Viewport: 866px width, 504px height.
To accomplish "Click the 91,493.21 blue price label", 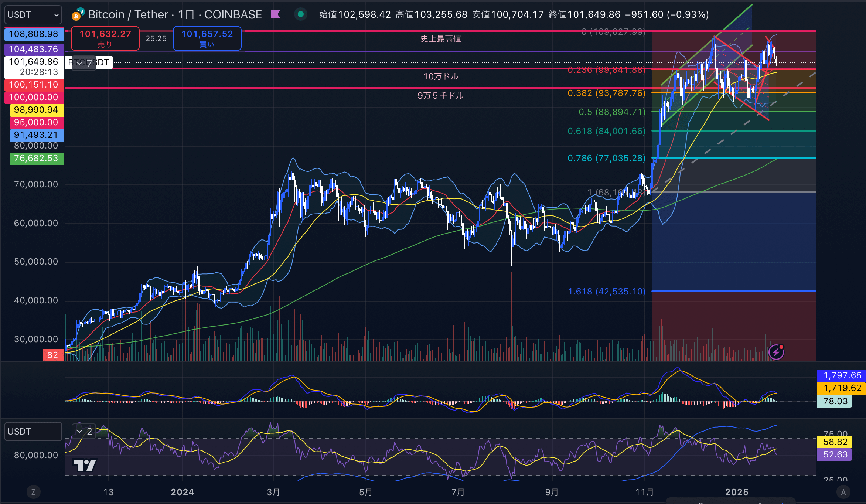I will point(36,135).
